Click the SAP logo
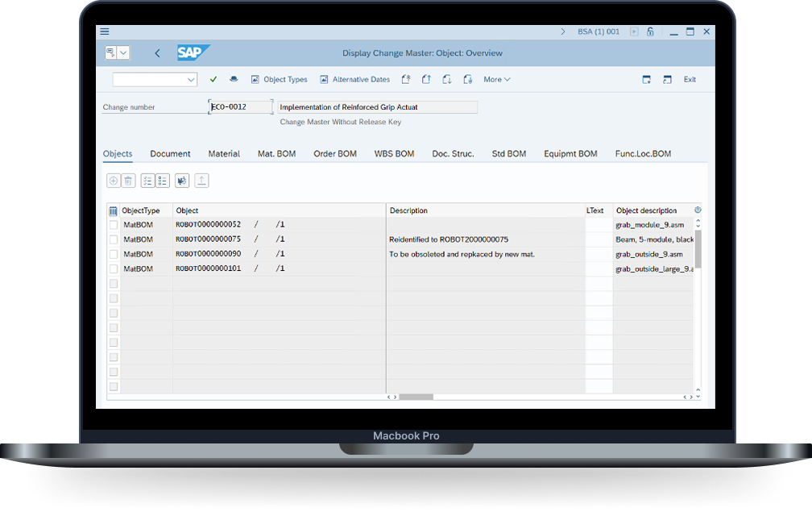This screenshot has width=812, height=512. pos(193,52)
